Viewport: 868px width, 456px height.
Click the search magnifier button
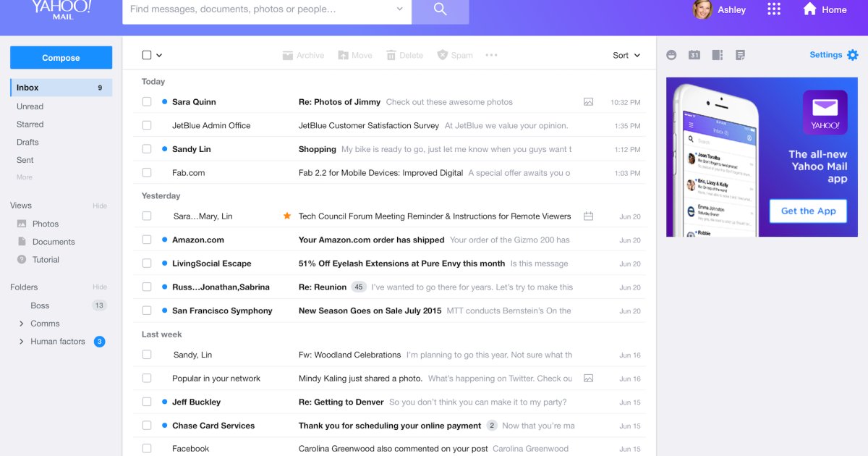[440, 10]
